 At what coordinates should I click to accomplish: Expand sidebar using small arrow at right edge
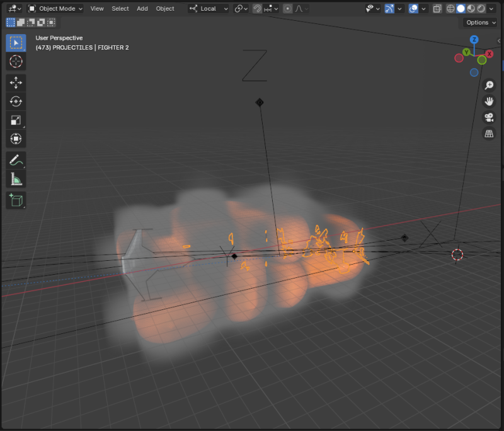(x=499, y=40)
